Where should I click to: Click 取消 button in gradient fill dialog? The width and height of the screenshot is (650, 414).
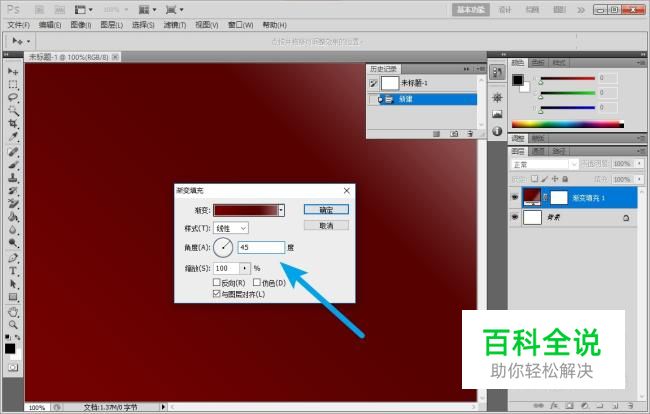coord(326,225)
